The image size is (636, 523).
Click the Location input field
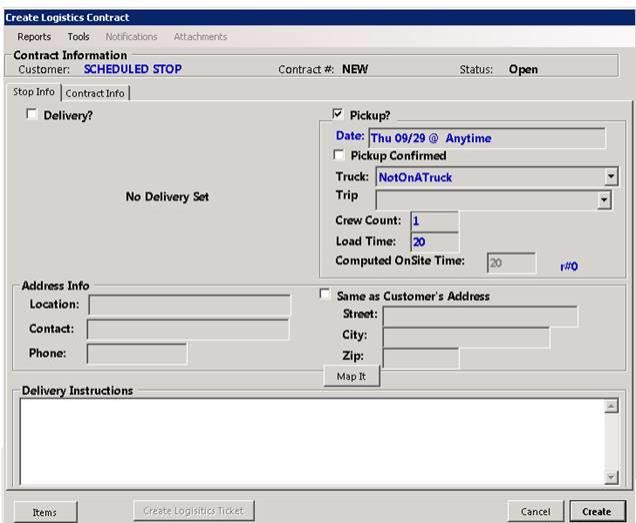click(189, 305)
